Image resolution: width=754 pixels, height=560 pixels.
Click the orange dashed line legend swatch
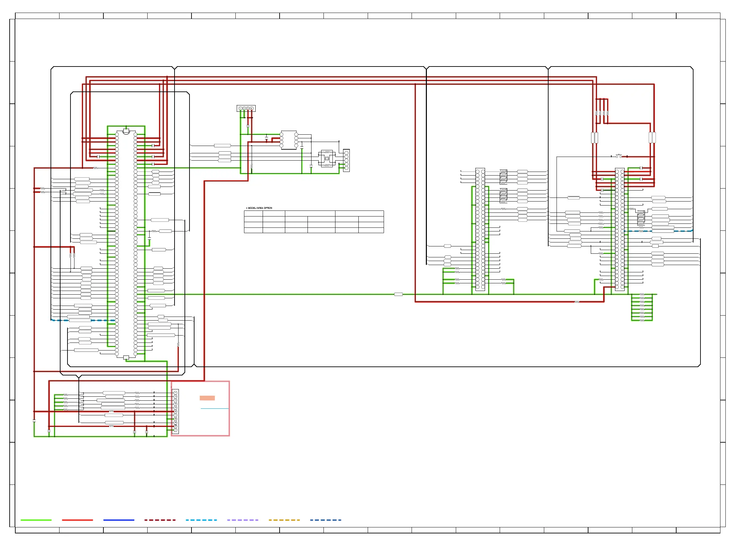point(284,520)
